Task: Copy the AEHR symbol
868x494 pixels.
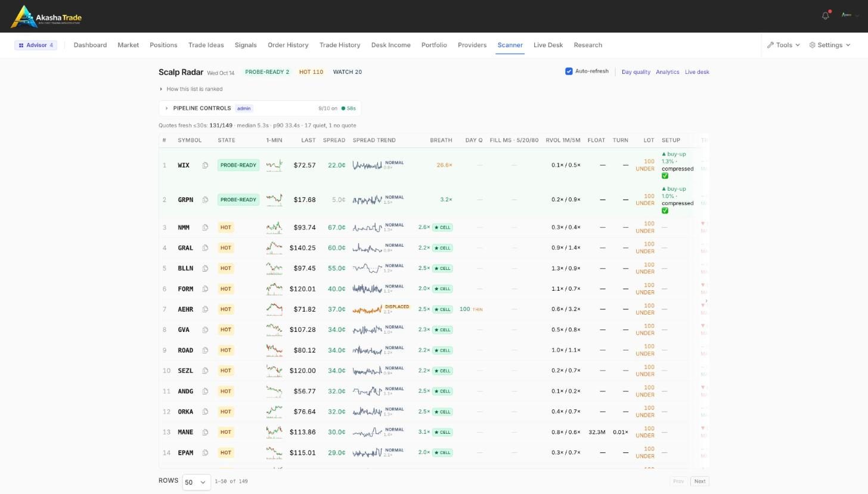Action: tap(205, 309)
